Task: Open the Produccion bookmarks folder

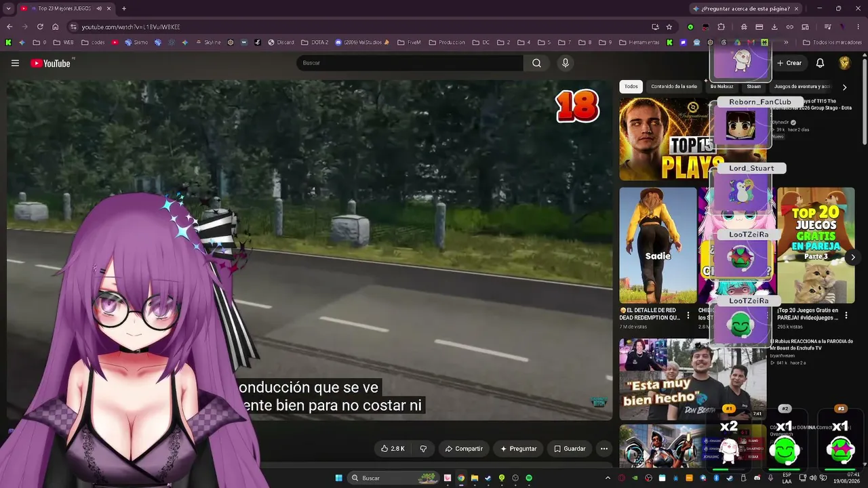Action: coord(447,42)
